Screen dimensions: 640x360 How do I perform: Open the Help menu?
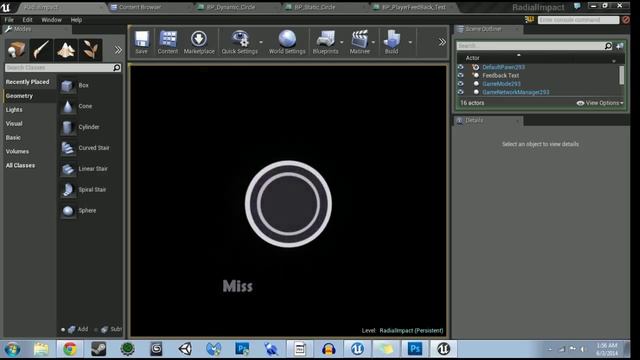pos(76,20)
